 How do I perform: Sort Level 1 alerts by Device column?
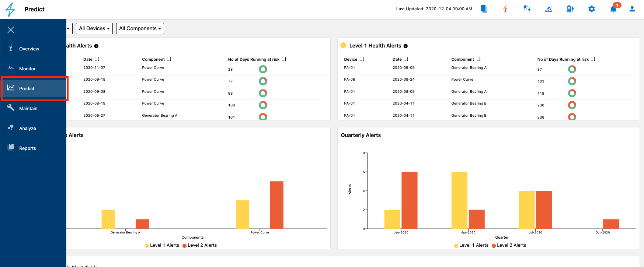coord(362,59)
